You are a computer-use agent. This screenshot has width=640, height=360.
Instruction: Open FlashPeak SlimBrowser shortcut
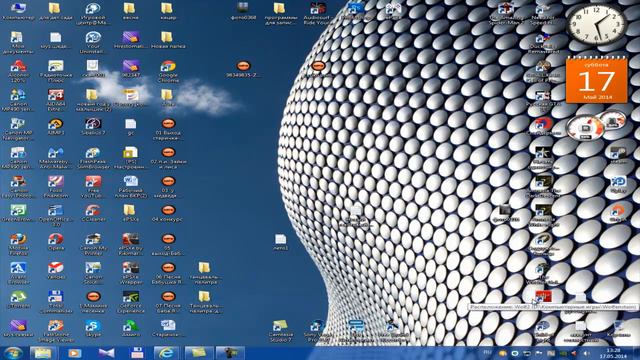[x=93, y=158]
